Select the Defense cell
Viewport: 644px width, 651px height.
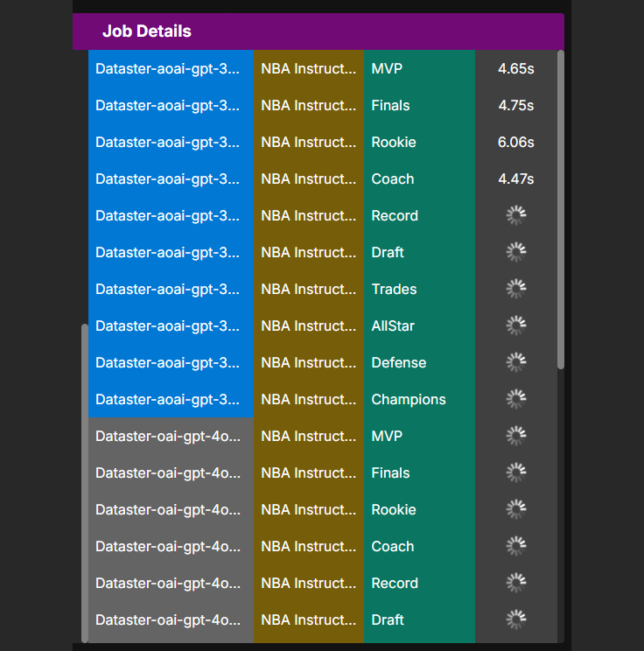click(x=419, y=362)
